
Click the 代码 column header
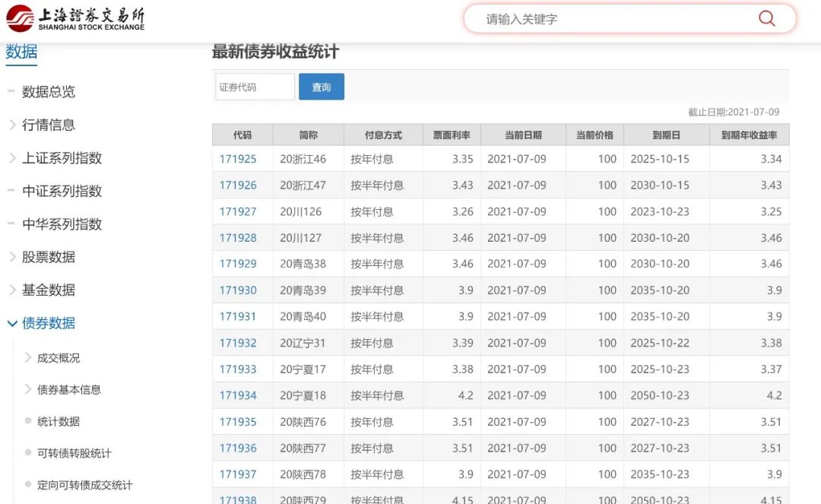click(x=242, y=135)
